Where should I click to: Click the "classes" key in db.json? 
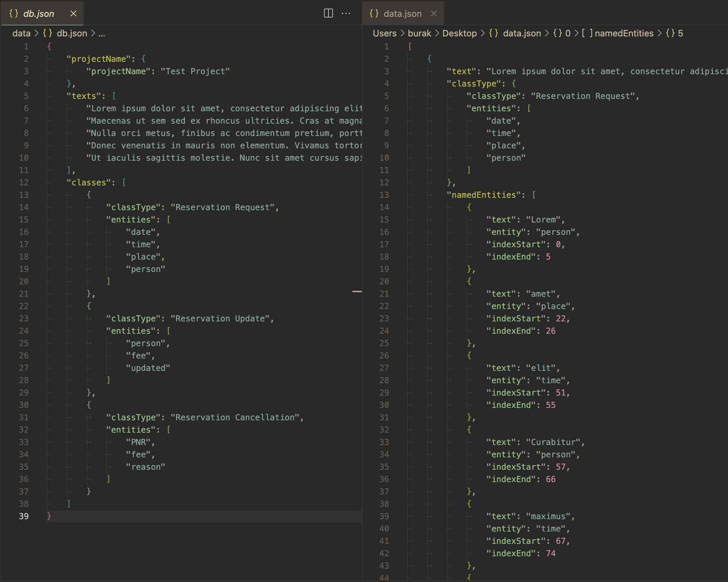coord(91,182)
